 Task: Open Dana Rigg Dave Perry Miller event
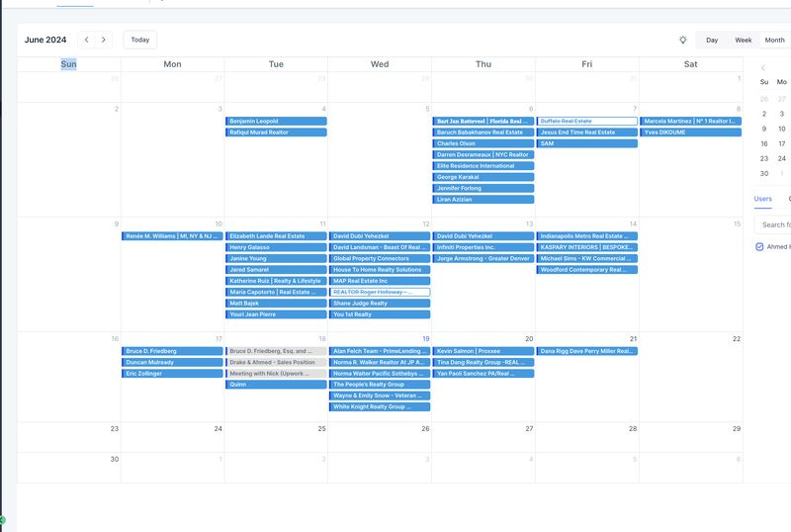point(586,351)
